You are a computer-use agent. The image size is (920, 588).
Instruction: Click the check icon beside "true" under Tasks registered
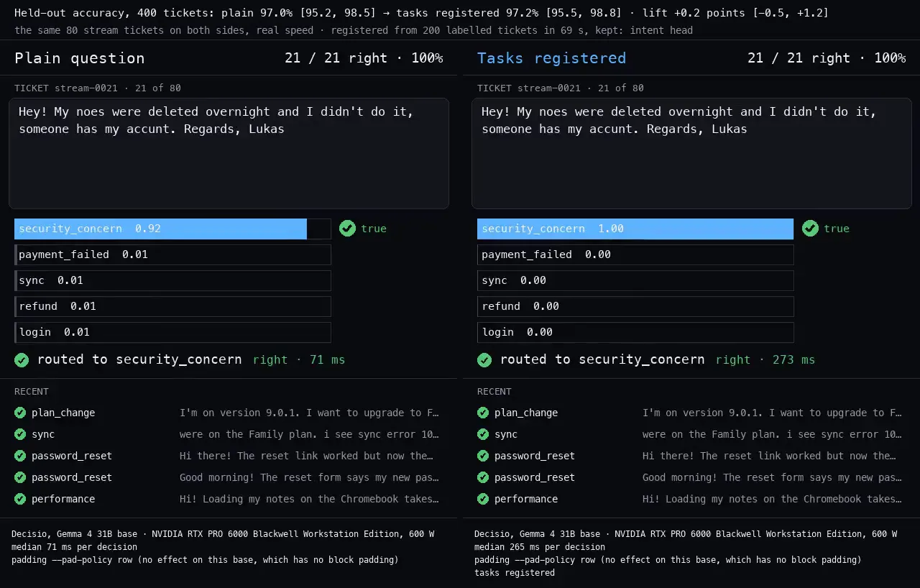pos(810,229)
